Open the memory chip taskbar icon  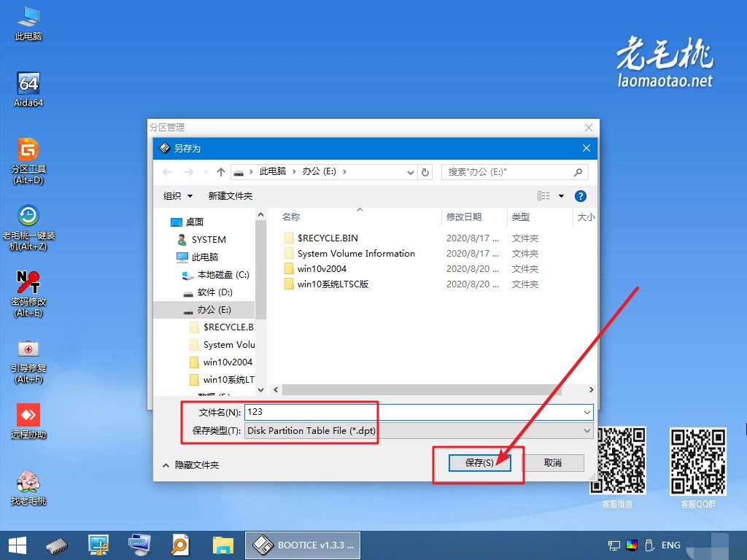pyautogui.click(x=57, y=545)
